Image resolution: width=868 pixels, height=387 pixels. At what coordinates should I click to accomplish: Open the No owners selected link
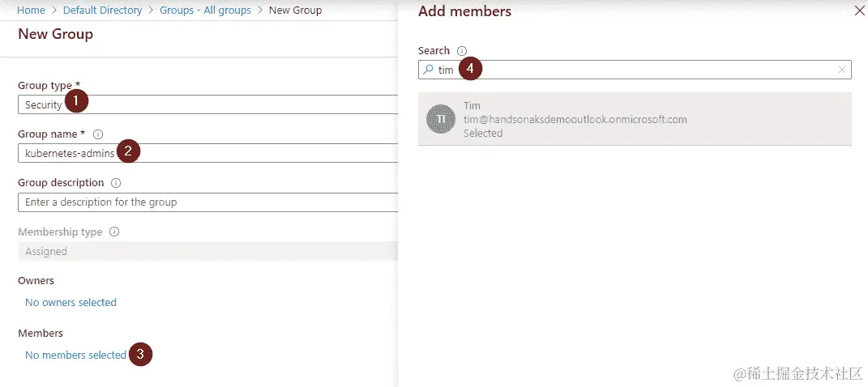coord(71,303)
